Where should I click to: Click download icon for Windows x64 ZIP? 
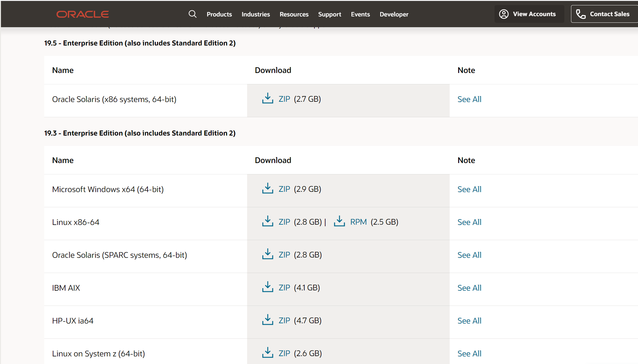pyautogui.click(x=268, y=189)
